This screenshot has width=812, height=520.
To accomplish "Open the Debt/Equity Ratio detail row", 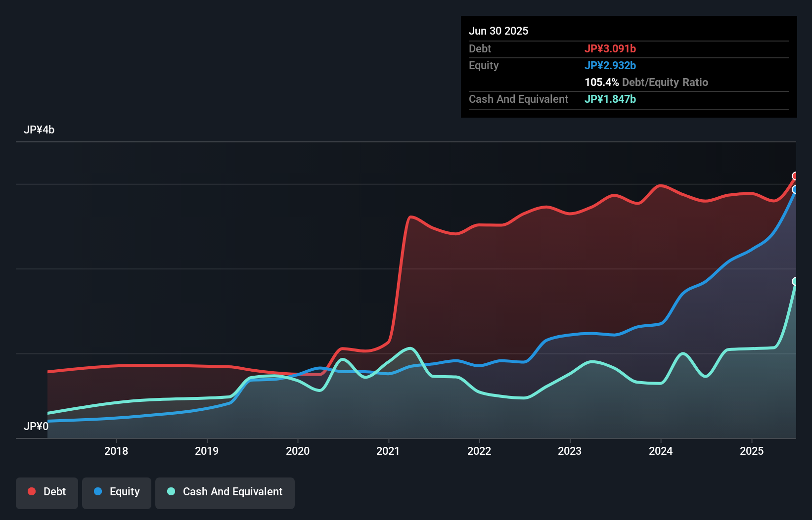I will (x=646, y=82).
